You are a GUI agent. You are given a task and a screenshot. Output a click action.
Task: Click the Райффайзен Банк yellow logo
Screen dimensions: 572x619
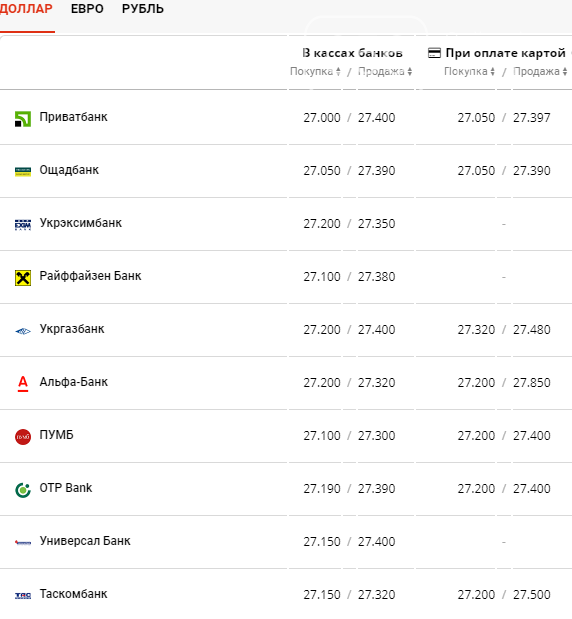click(23, 278)
